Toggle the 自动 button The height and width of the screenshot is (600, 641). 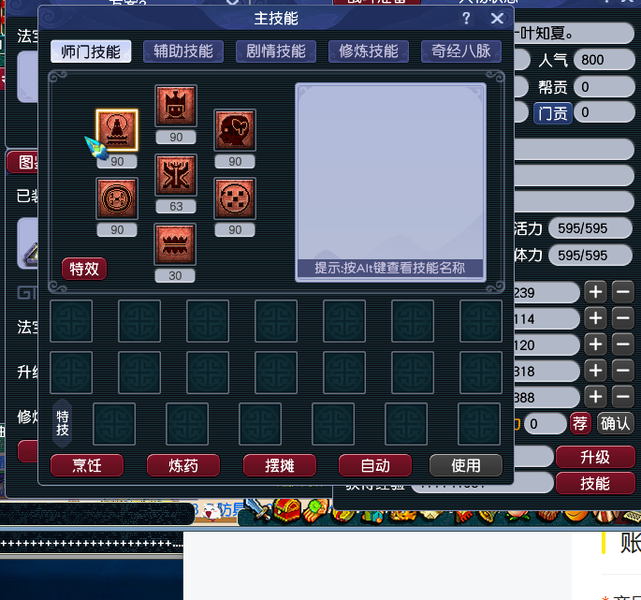click(375, 466)
